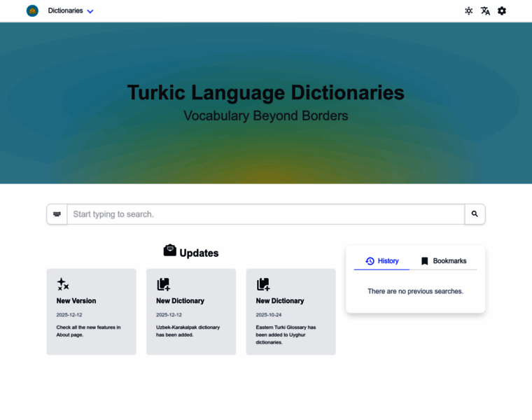This screenshot has height=420, width=532.
Task: Click the Uzbek-Karakalpak New Dictionary icon
Action: (x=164, y=284)
